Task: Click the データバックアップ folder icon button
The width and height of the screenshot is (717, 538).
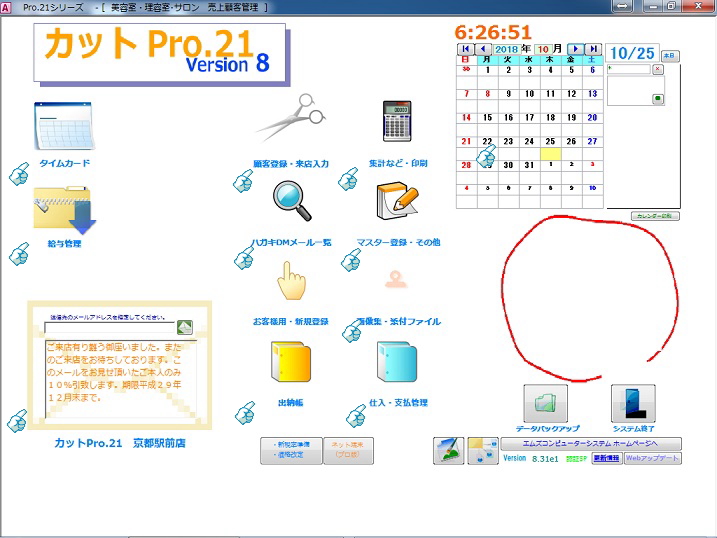Action: 546,403
